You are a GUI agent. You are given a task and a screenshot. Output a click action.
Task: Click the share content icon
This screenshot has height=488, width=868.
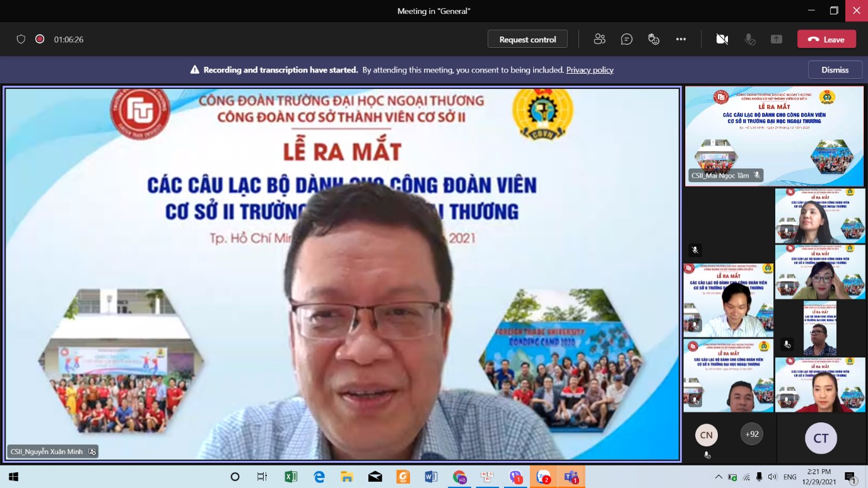[x=777, y=39]
